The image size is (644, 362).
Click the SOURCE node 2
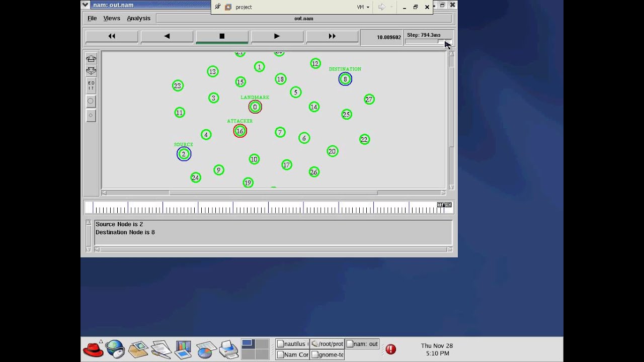[184, 154]
